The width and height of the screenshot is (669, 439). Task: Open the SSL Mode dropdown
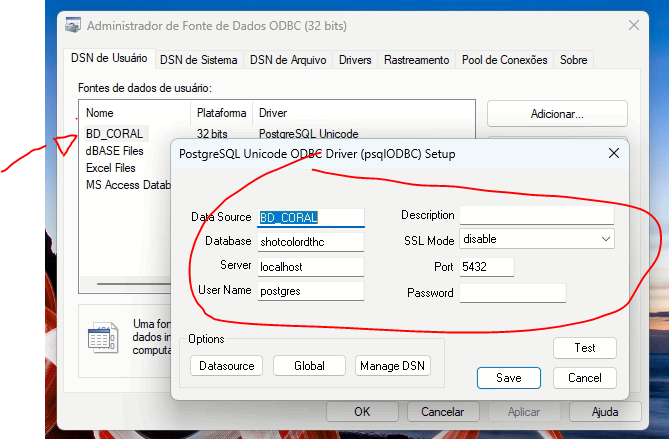coord(537,239)
